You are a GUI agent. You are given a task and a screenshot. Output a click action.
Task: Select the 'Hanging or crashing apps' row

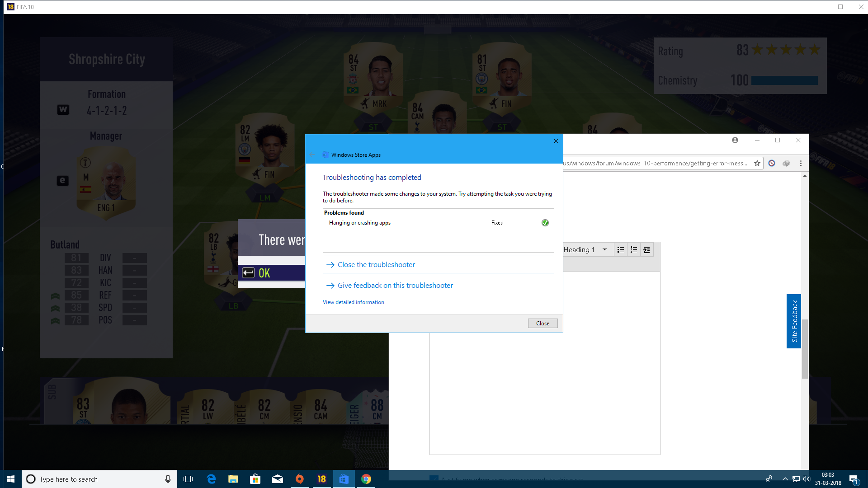pos(438,223)
